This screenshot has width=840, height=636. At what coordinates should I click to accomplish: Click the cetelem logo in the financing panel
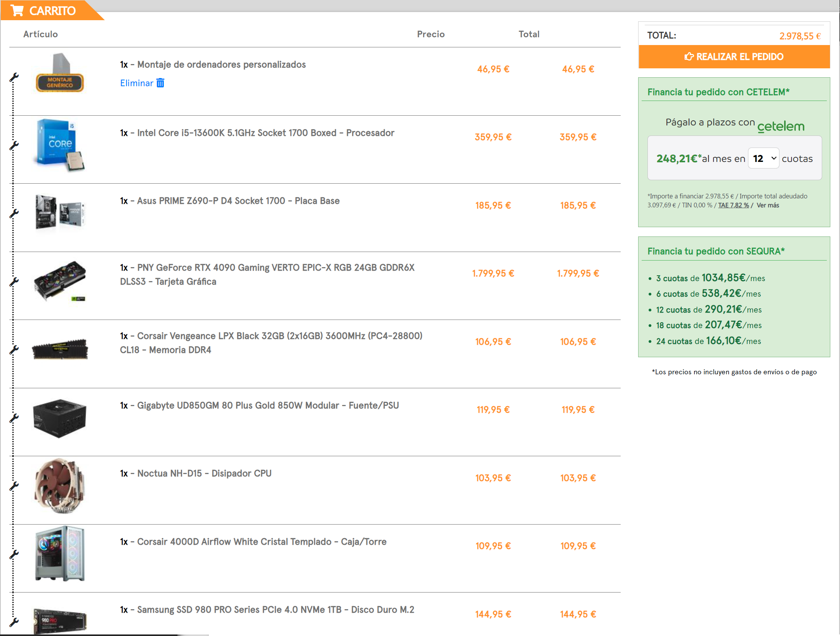[781, 126]
